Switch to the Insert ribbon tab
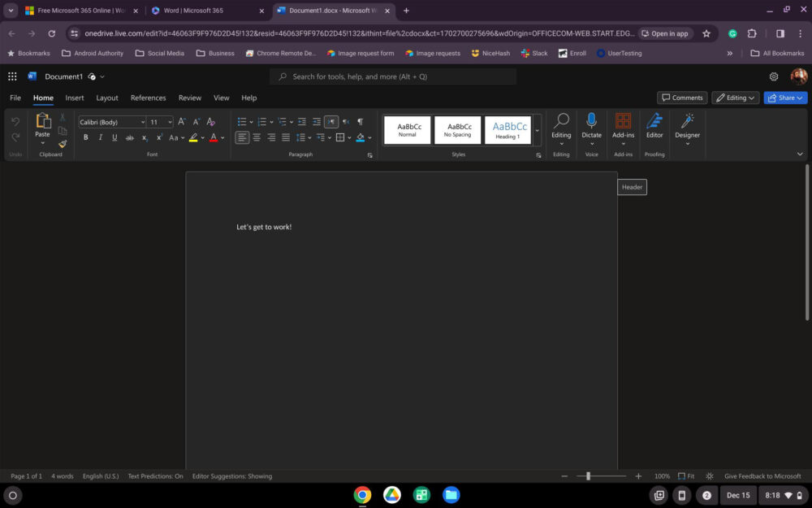 [x=75, y=98]
